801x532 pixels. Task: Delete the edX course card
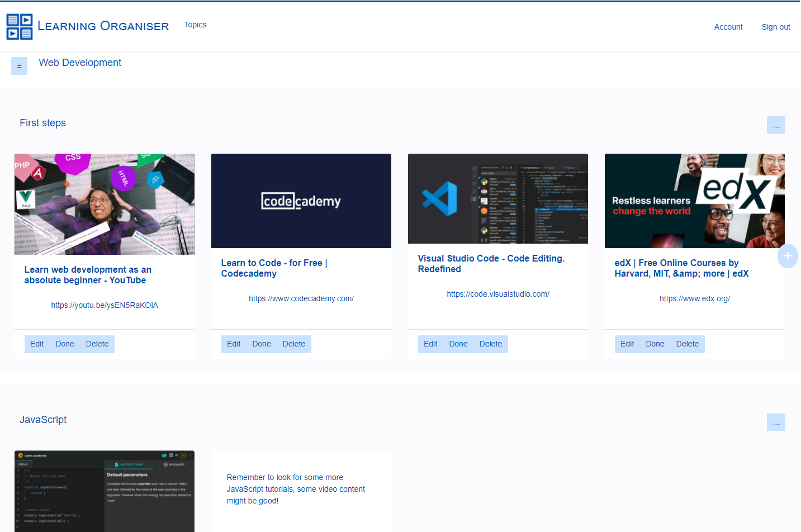(687, 344)
